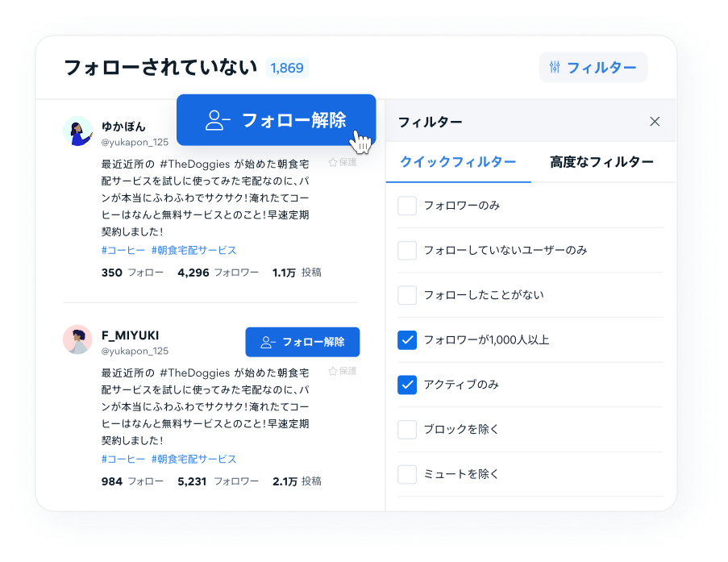This screenshot has width=728, height=562.
Task: Disable the アクティブのみ checkbox
Action: coord(407,385)
